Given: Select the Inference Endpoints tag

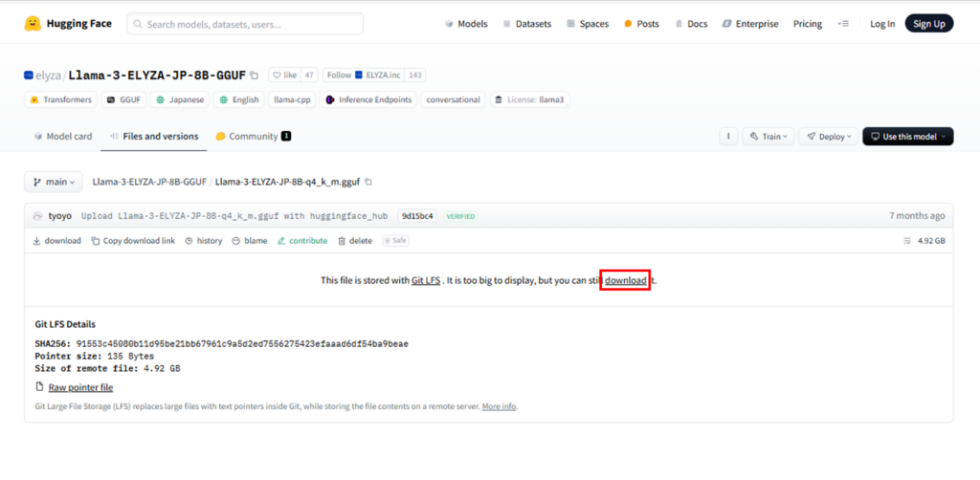Looking at the screenshot, I should click(368, 99).
